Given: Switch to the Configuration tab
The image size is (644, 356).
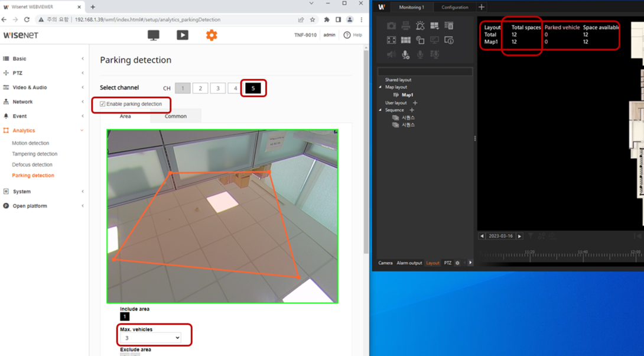Looking at the screenshot, I should pos(455,7).
